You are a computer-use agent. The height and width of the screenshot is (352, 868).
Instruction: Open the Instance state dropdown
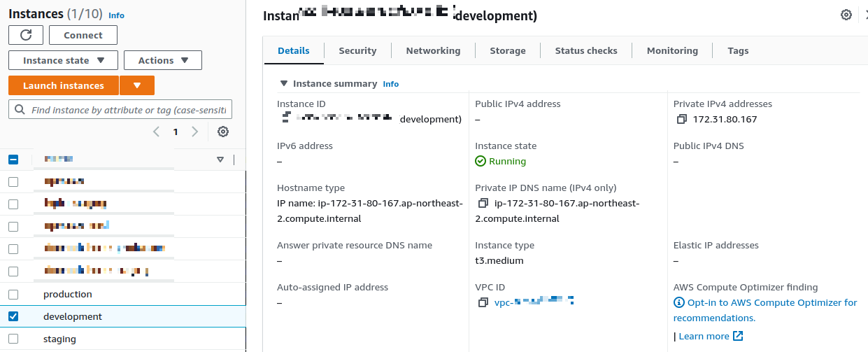click(63, 60)
